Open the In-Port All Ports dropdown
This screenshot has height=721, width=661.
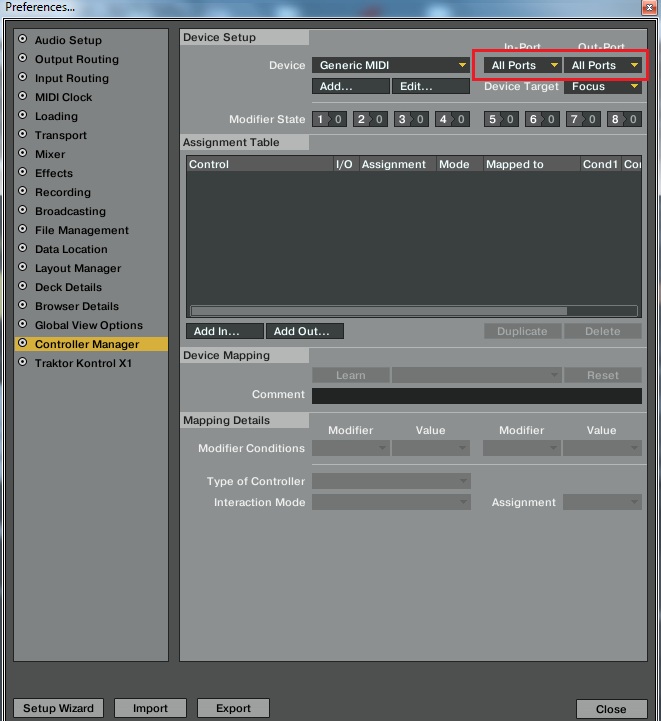pyautogui.click(x=522, y=65)
